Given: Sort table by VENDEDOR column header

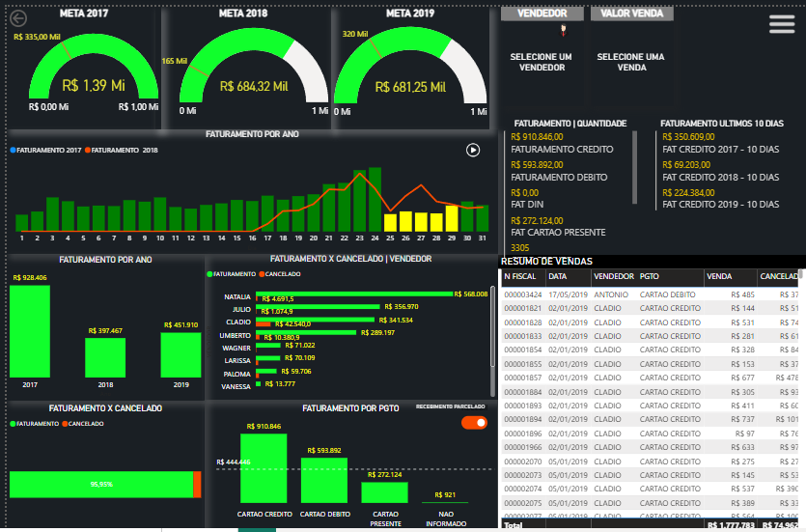Looking at the screenshot, I should [614, 276].
